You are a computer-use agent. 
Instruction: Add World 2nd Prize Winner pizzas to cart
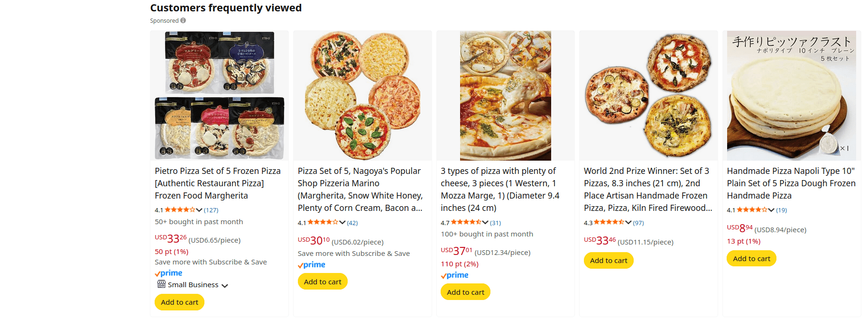(609, 261)
